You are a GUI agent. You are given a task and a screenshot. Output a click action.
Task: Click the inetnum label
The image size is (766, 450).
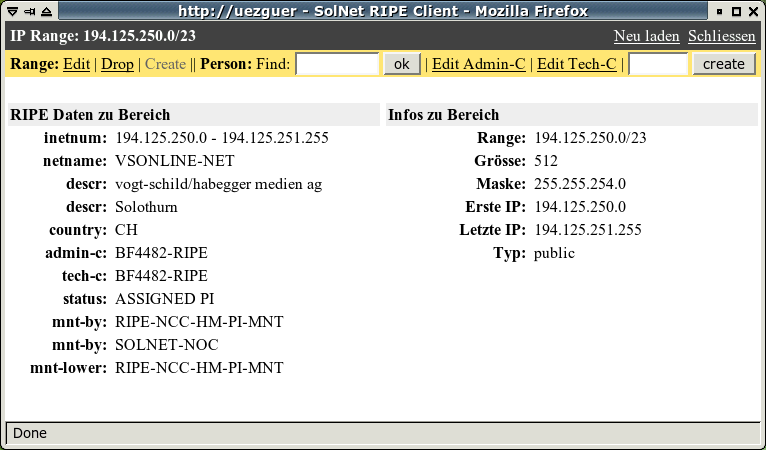[x=75, y=138]
